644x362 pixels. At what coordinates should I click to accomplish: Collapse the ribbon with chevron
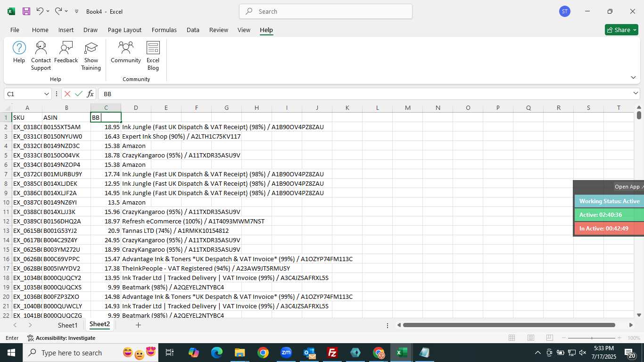633,77
